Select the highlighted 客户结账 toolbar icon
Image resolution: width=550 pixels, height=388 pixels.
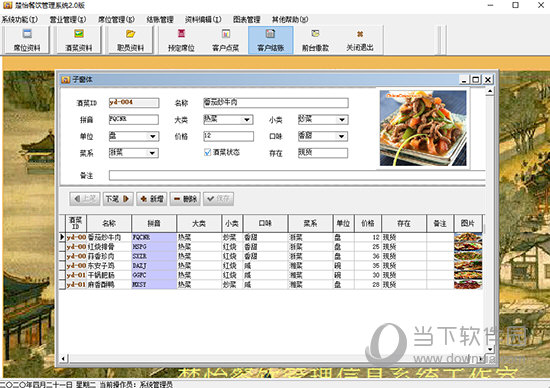click(x=270, y=34)
